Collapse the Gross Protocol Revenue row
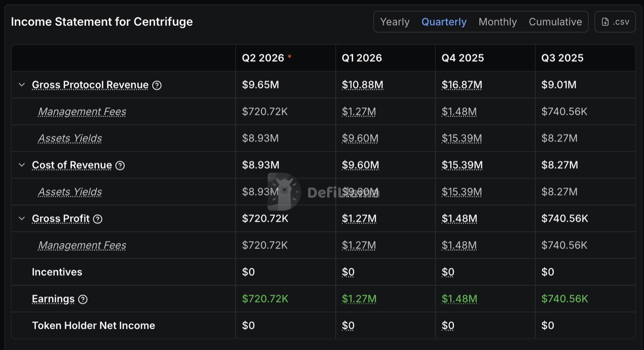Image resolution: width=644 pixels, height=350 pixels. click(x=22, y=85)
